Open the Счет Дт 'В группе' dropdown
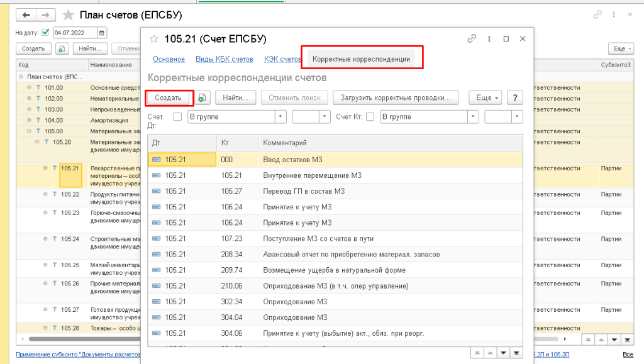 pos(280,116)
